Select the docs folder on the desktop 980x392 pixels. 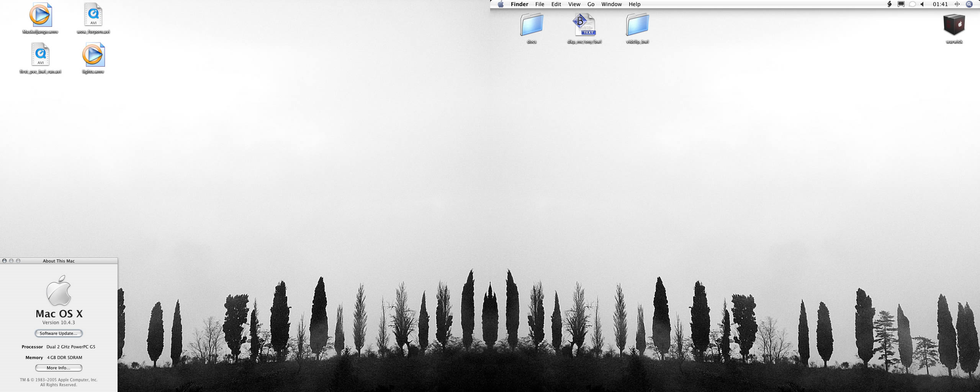click(x=532, y=25)
